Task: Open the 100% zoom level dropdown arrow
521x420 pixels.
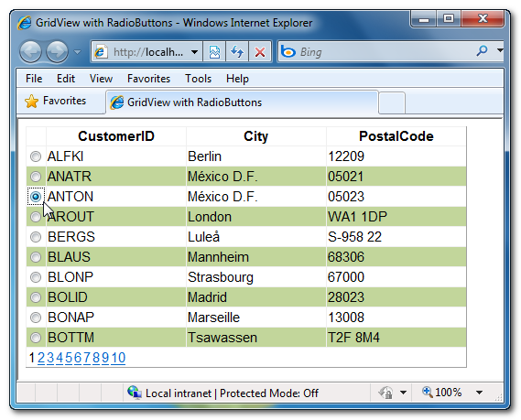Action: tap(479, 393)
